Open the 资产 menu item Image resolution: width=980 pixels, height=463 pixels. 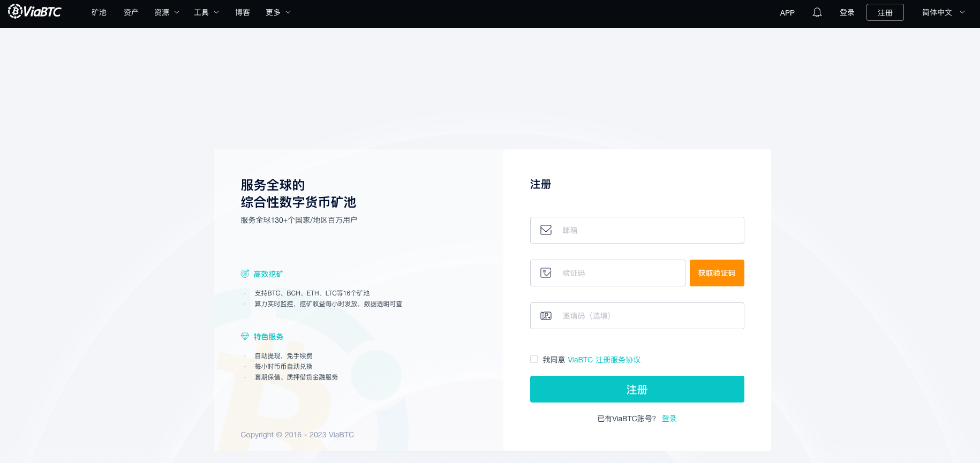[131, 12]
